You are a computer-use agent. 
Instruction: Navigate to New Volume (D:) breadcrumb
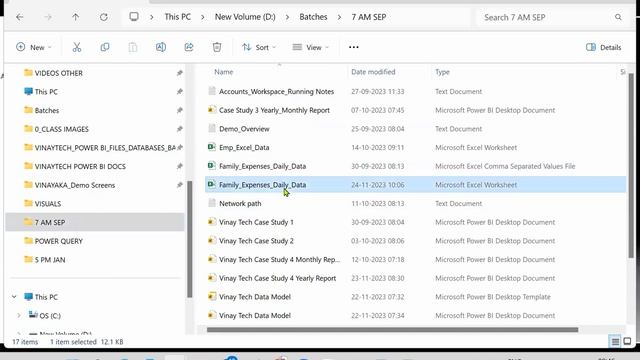click(x=245, y=17)
